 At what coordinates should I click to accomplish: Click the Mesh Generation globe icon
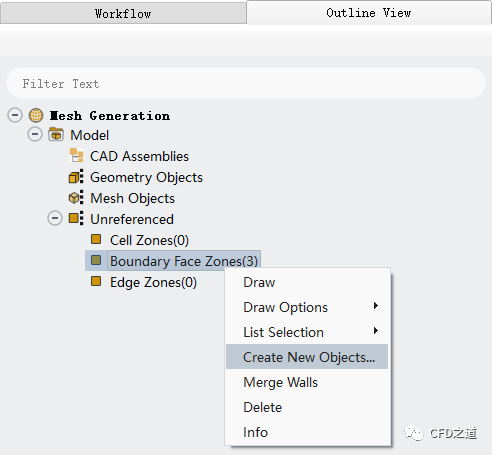tap(36, 115)
